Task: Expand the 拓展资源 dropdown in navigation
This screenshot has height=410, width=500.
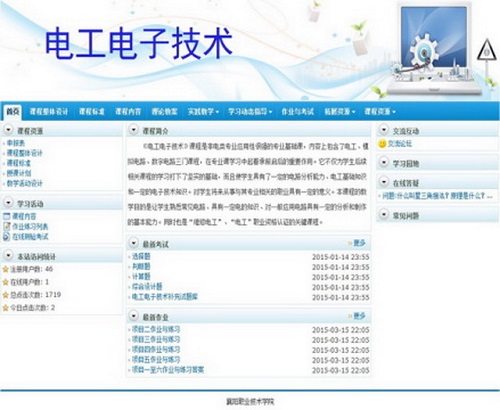Action: pos(340,111)
